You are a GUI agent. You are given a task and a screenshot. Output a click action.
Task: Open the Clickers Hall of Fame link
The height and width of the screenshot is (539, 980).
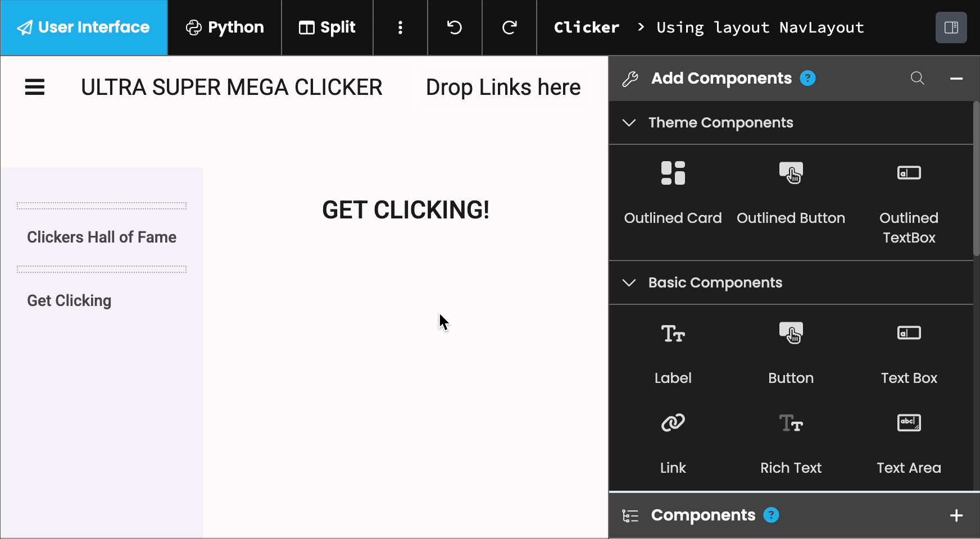tap(101, 237)
